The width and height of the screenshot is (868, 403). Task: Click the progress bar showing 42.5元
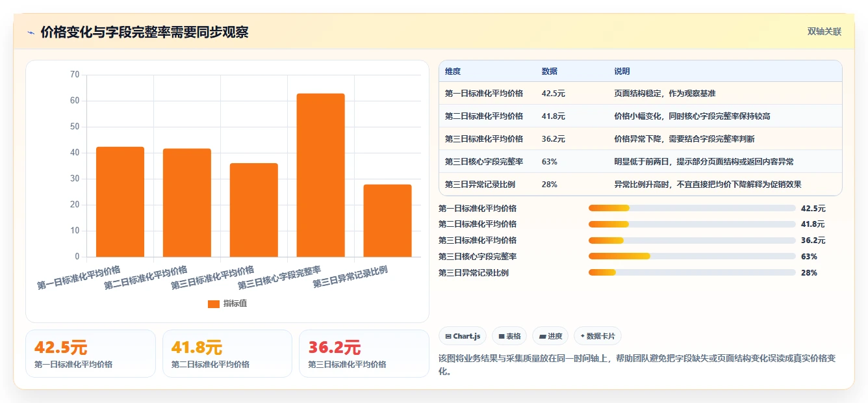(x=692, y=208)
